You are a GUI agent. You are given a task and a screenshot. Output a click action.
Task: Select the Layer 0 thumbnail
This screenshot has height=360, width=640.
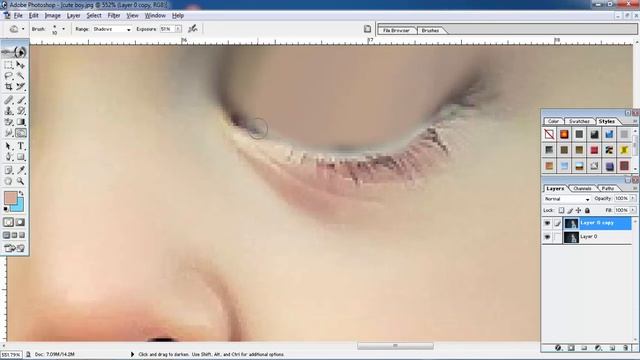pyautogui.click(x=571, y=237)
